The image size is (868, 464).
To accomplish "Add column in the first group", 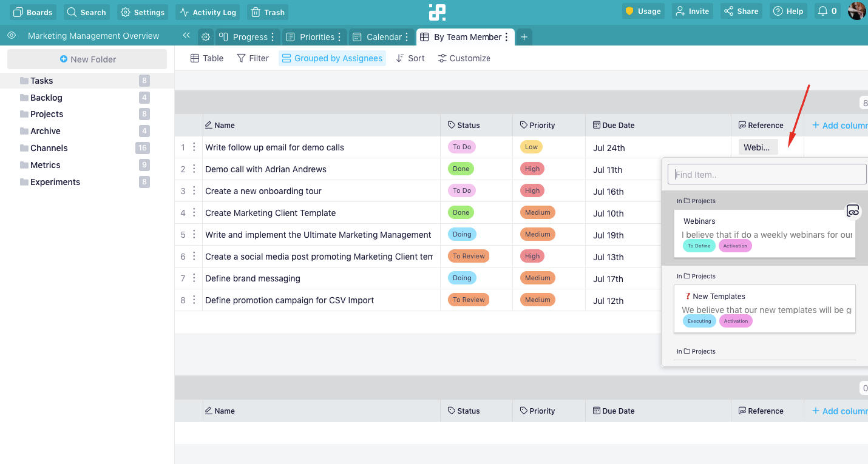I will 840,125.
